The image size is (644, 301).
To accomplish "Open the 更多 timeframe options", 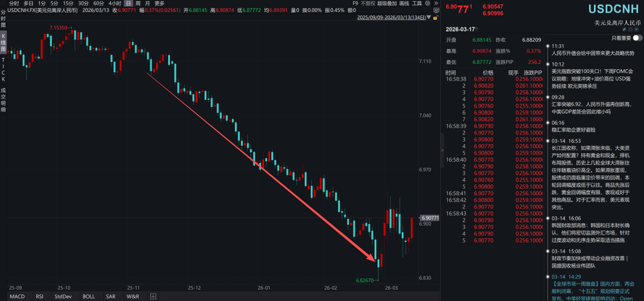I will [159, 3].
